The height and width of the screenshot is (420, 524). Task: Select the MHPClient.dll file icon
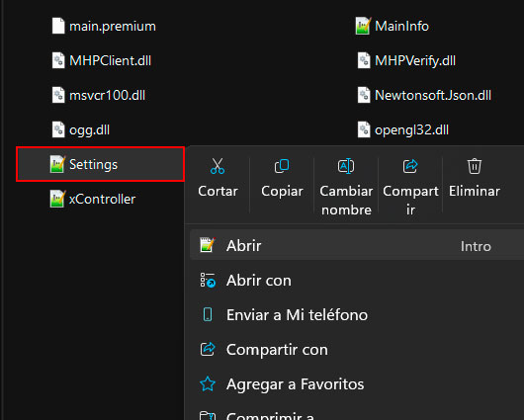58,60
